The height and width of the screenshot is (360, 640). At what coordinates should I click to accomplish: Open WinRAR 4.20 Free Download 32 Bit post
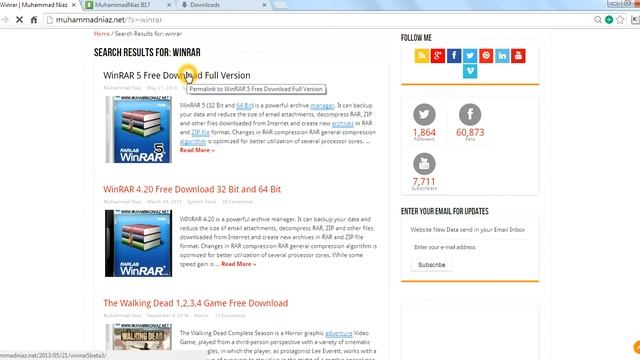[192, 189]
